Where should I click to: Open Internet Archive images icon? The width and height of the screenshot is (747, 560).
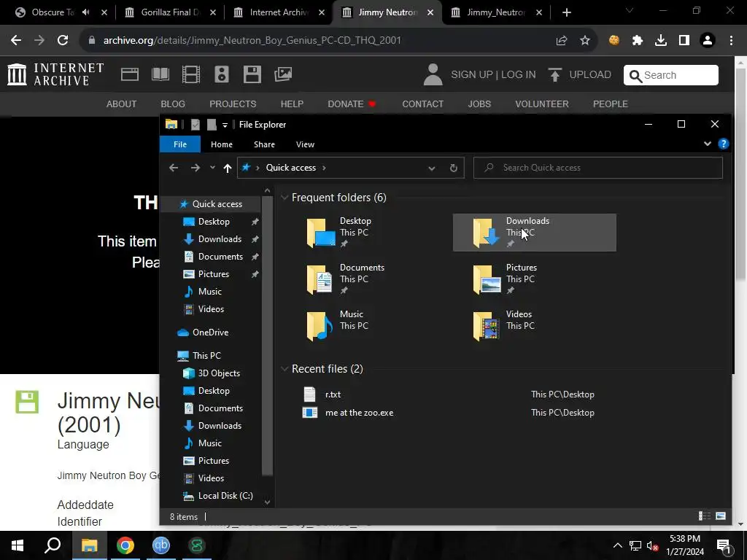click(x=283, y=74)
